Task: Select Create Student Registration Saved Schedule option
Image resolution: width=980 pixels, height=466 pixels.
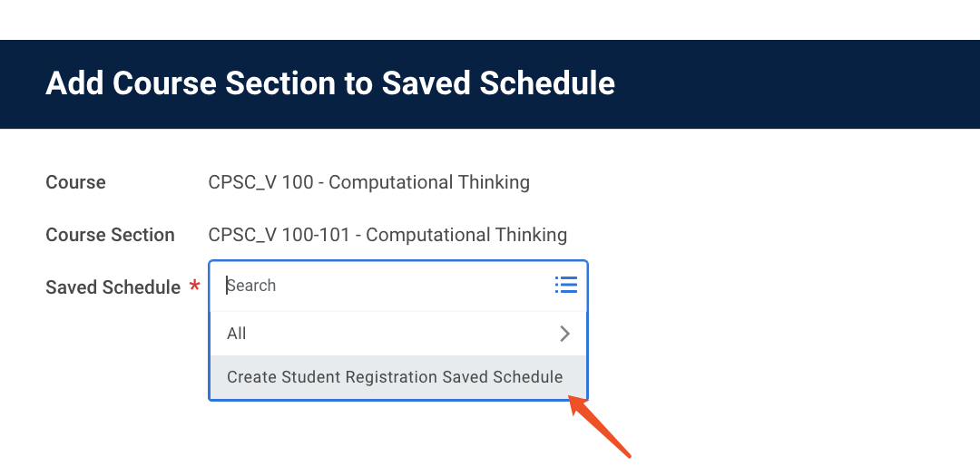Action: (x=395, y=377)
